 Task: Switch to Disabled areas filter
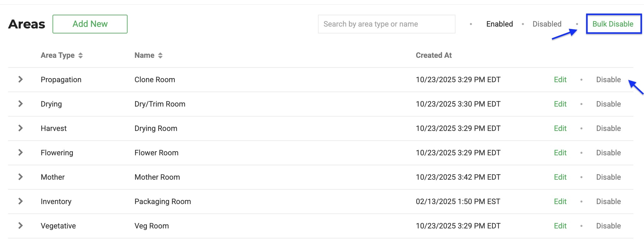547,24
